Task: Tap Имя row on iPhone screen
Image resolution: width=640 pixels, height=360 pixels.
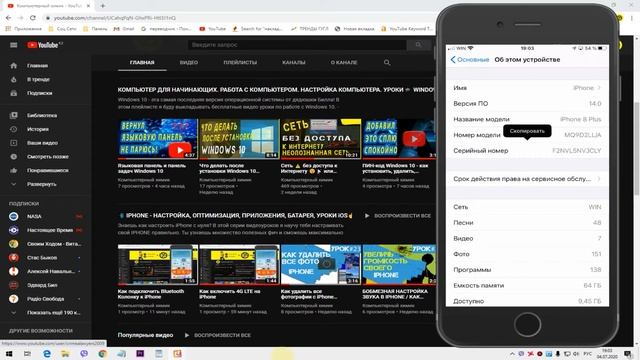Action: 527,88
